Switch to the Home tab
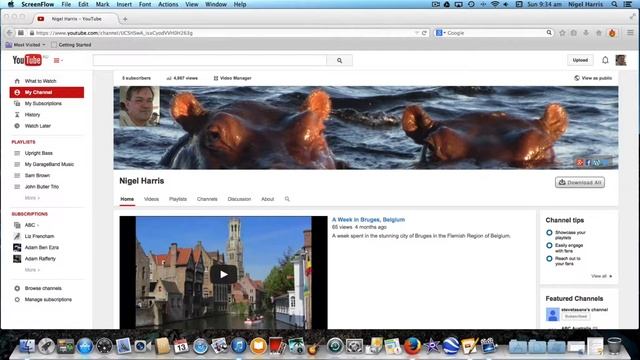 pos(127,199)
